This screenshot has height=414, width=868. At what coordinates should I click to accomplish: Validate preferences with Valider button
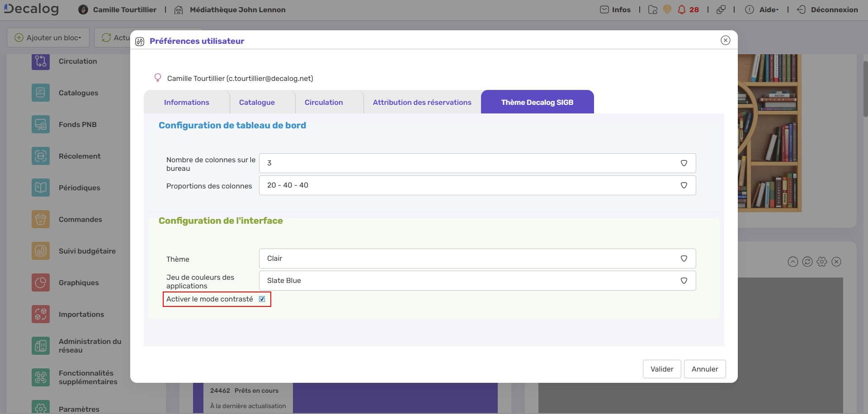click(x=661, y=369)
